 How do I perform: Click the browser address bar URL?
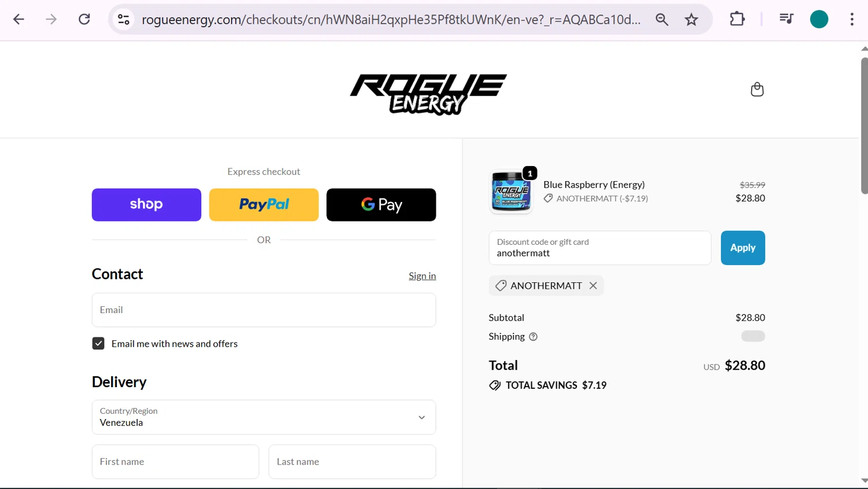click(x=391, y=19)
